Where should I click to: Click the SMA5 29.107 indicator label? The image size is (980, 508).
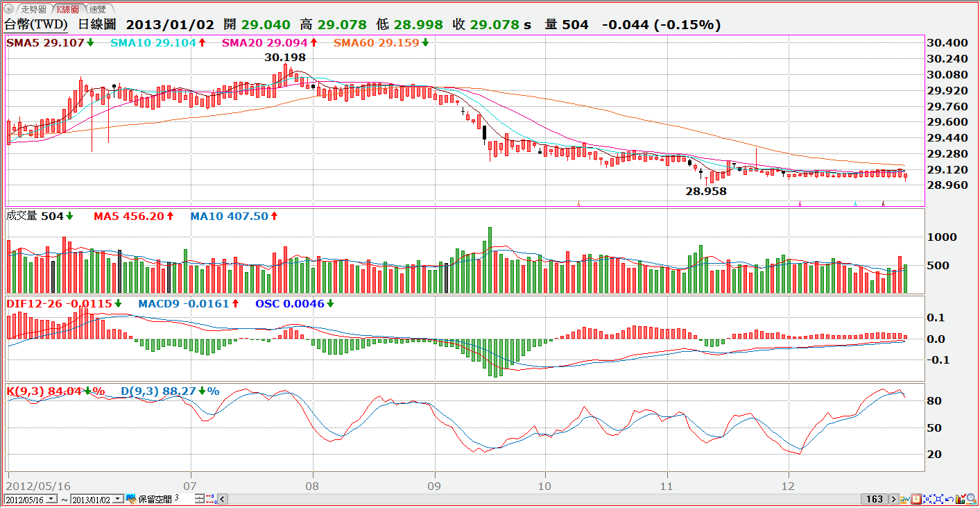click(x=50, y=42)
